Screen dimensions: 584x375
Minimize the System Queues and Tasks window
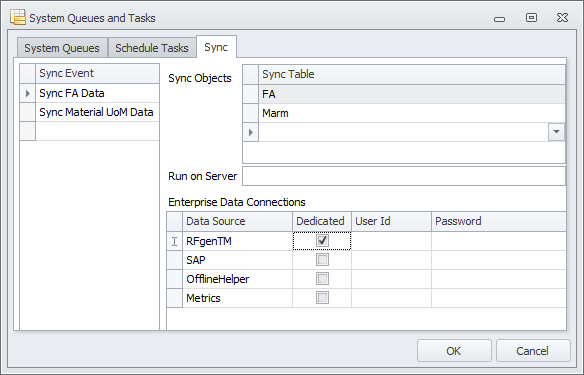pos(499,19)
